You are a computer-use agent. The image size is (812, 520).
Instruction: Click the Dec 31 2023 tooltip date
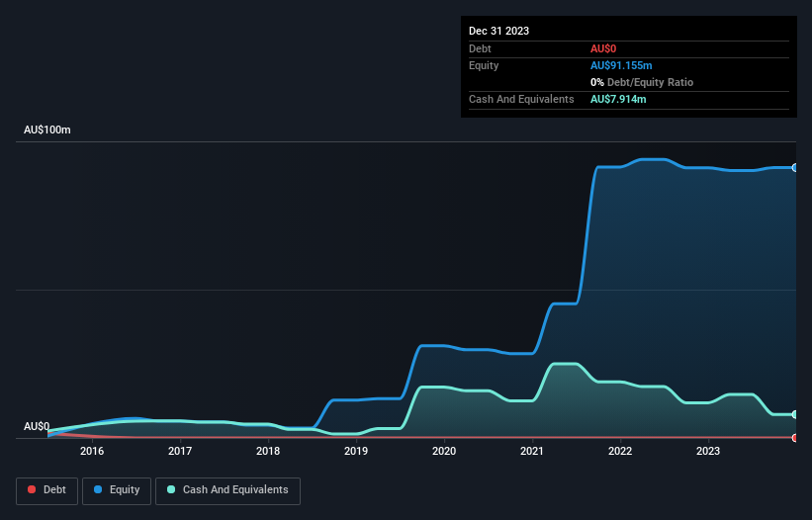(498, 31)
